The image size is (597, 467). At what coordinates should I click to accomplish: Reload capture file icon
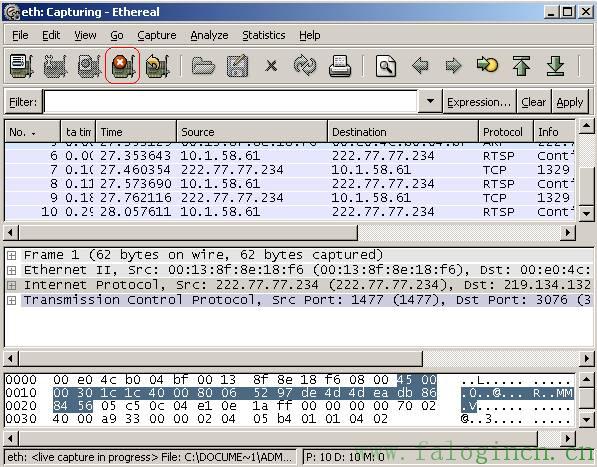(305, 65)
